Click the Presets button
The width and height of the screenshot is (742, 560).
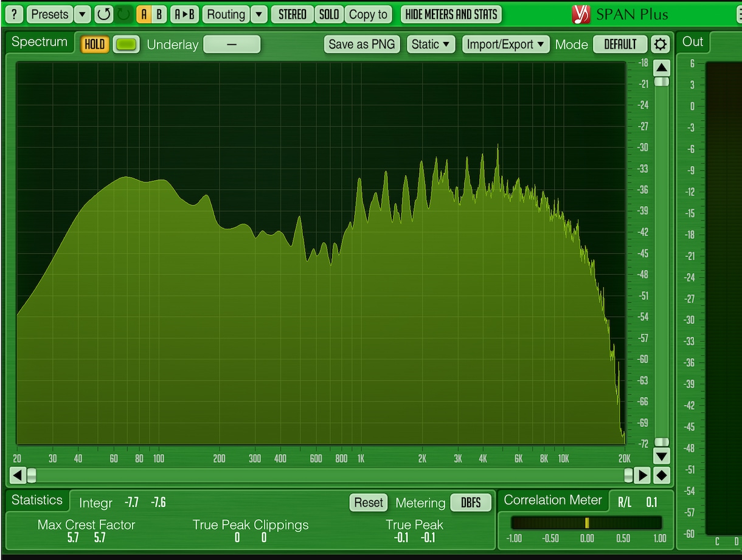(x=50, y=14)
